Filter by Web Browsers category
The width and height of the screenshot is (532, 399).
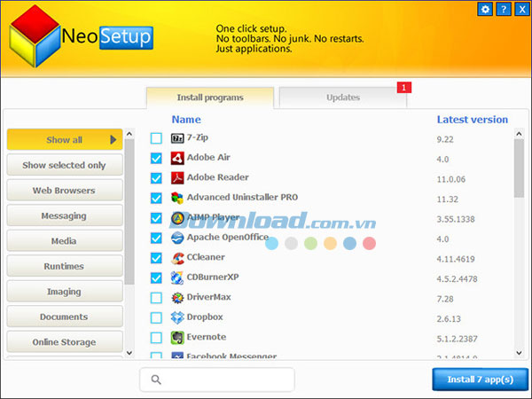[64, 191]
